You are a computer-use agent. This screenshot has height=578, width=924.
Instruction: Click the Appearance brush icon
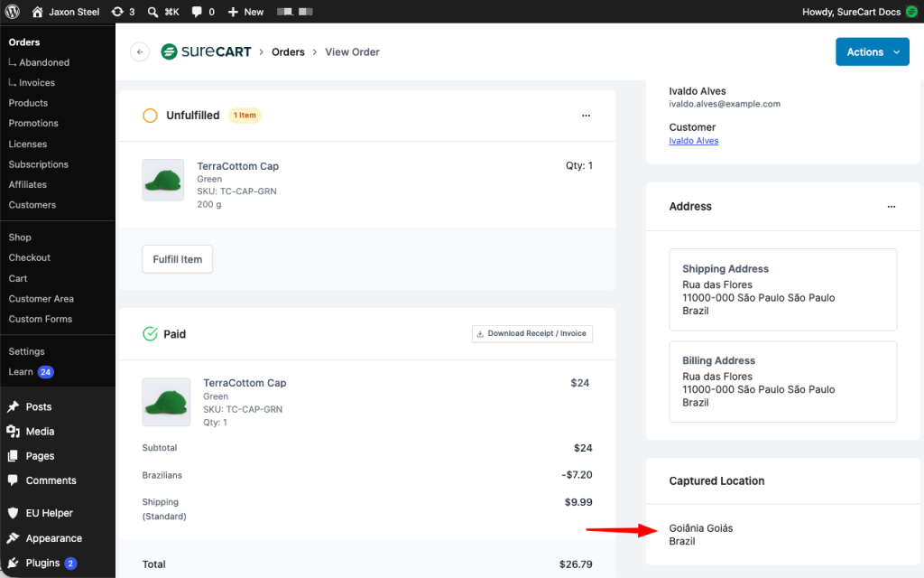(13, 538)
